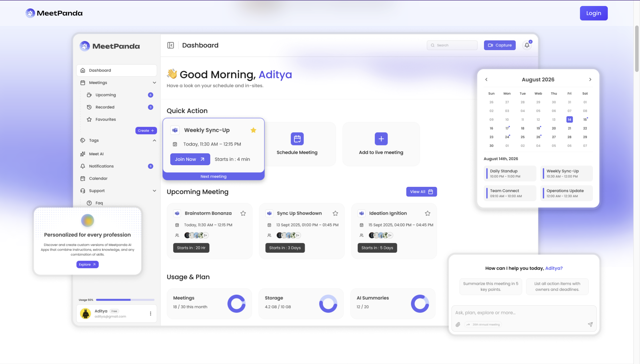This screenshot has height=364, width=640.
Task: Open Upcoming meetings in the sidebar
Action: (x=105, y=95)
